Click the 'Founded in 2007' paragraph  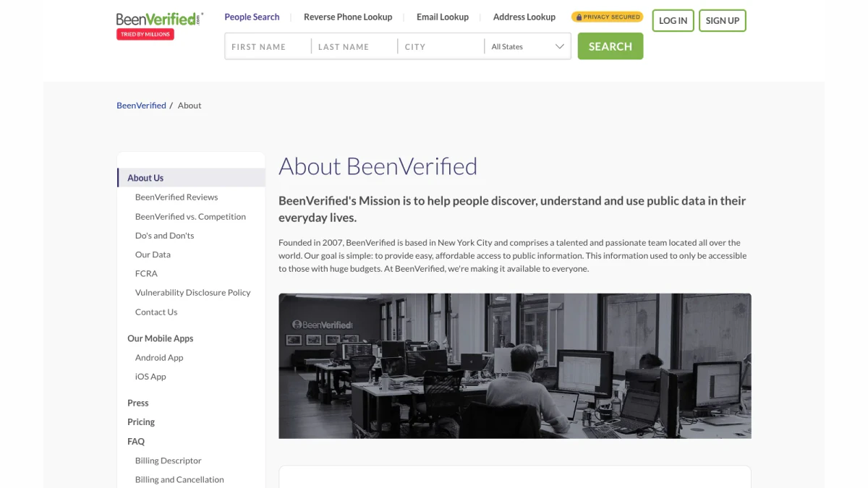point(513,256)
